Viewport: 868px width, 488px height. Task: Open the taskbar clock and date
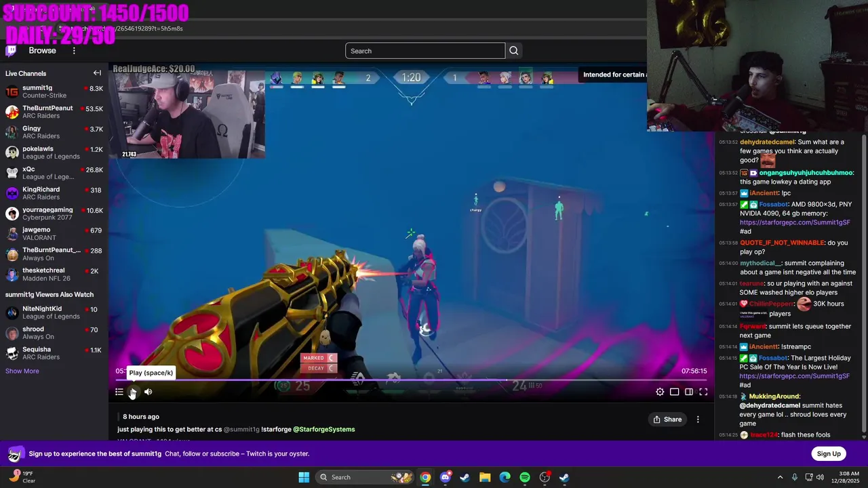(x=847, y=477)
